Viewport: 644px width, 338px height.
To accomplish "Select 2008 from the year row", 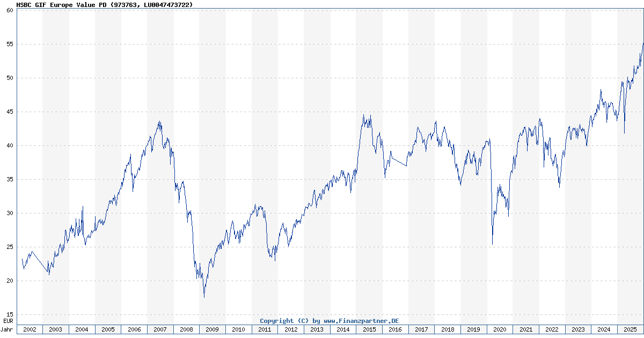I will pos(187,330).
